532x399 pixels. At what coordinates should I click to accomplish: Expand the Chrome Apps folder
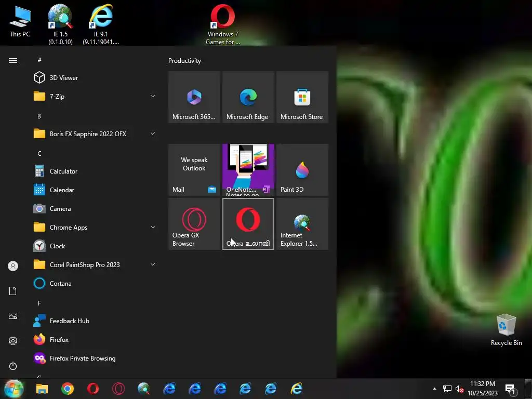95,228
